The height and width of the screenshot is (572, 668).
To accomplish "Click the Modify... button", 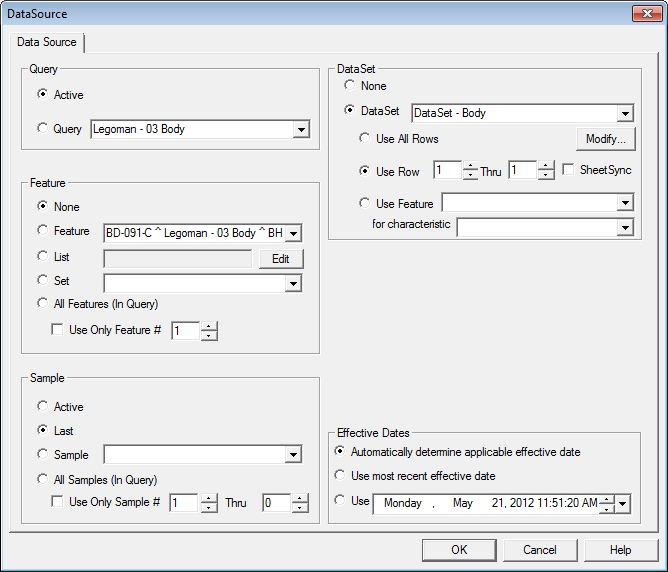I will coord(605,139).
